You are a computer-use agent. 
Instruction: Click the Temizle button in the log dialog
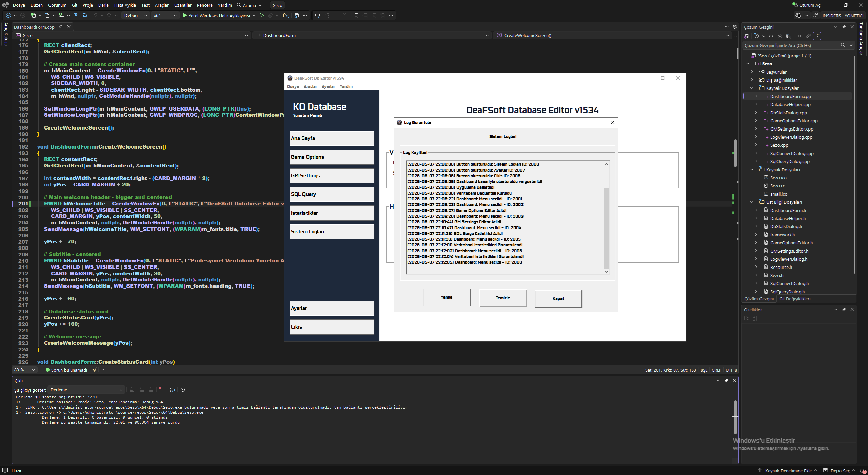503,298
